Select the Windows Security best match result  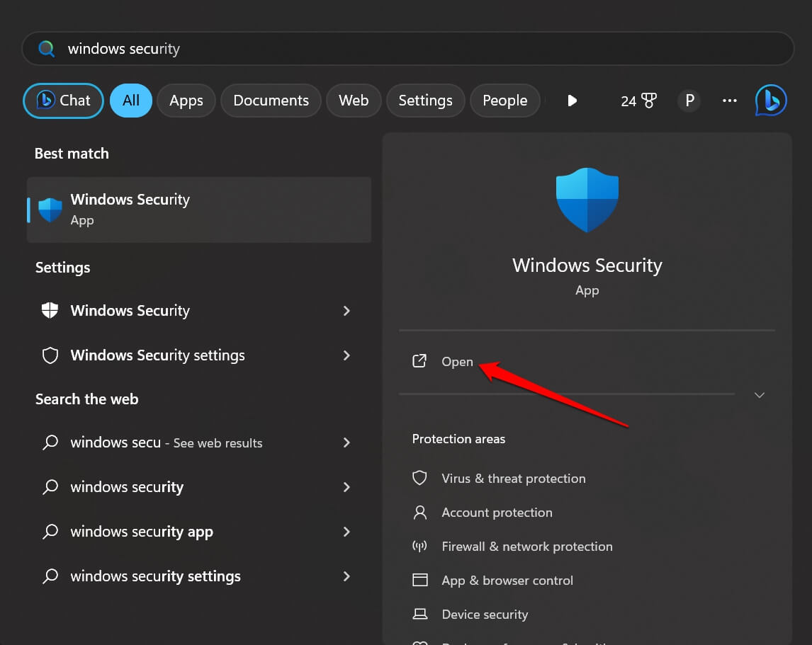click(198, 210)
